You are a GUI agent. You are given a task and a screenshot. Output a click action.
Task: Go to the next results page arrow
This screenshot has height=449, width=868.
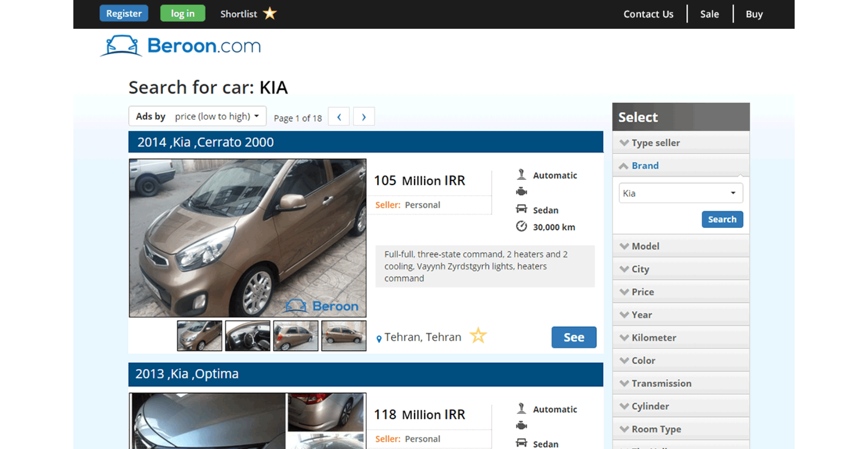[x=364, y=117]
